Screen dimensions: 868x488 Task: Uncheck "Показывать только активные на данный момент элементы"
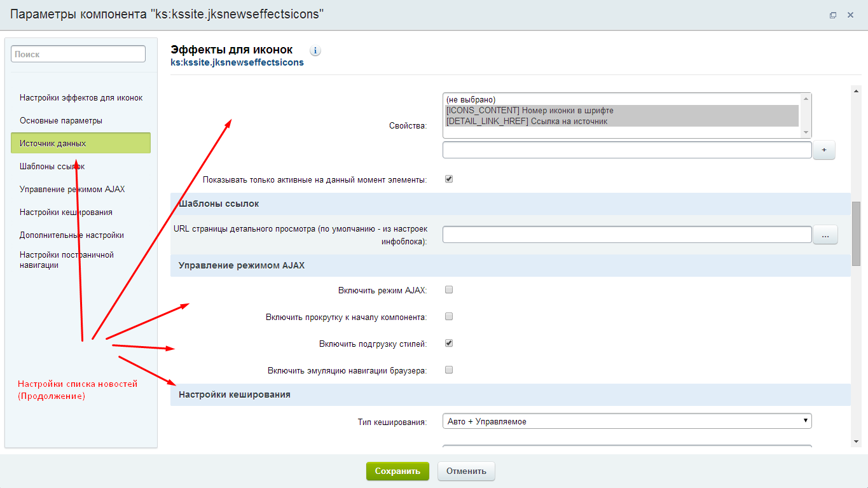(449, 179)
